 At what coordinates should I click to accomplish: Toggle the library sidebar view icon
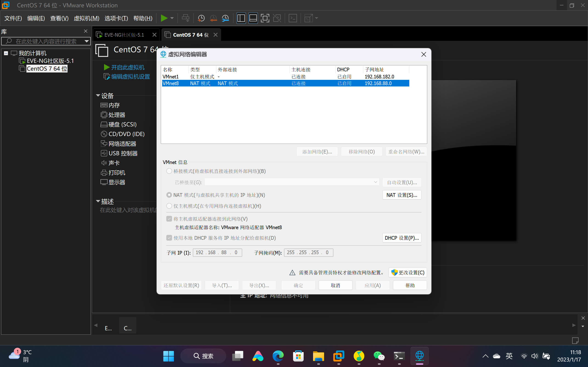point(241,18)
